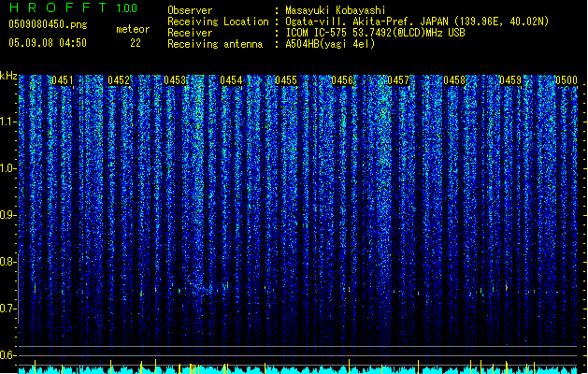Click the meteor label
This screenshot has height=374, width=588.
(x=133, y=29)
